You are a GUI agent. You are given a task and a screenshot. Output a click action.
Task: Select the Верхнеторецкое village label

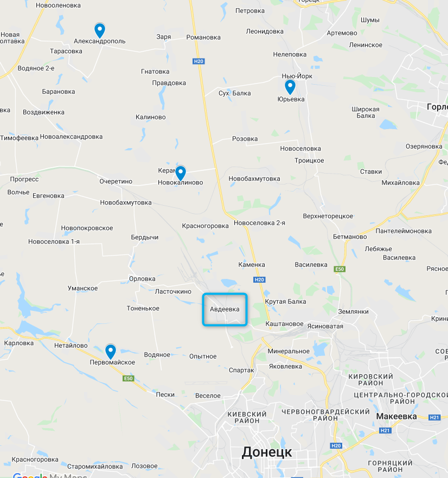328,216
